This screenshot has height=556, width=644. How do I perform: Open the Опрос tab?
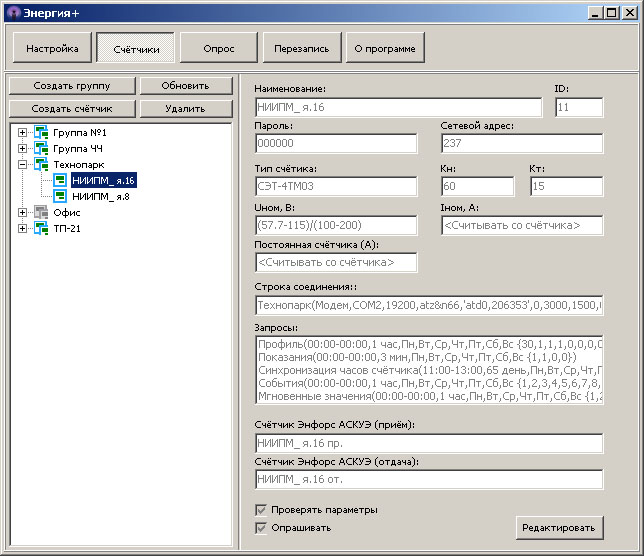(219, 48)
